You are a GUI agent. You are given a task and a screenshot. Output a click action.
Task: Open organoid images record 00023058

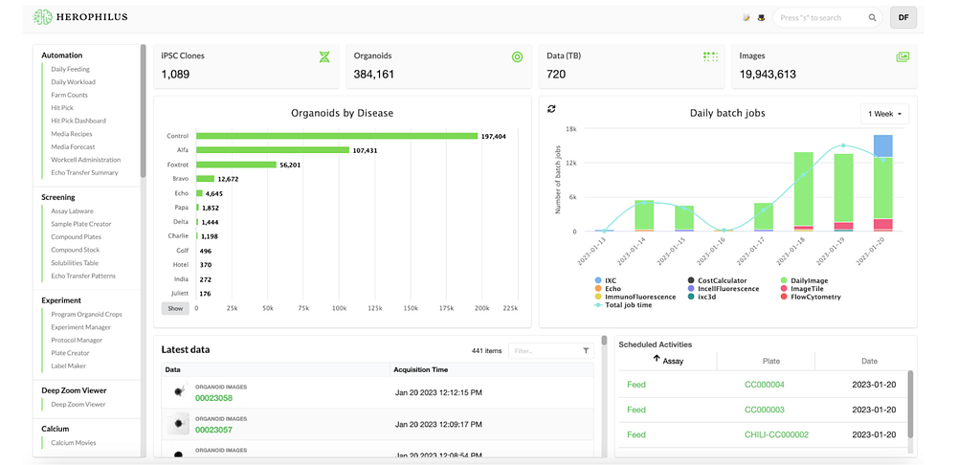(213, 398)
